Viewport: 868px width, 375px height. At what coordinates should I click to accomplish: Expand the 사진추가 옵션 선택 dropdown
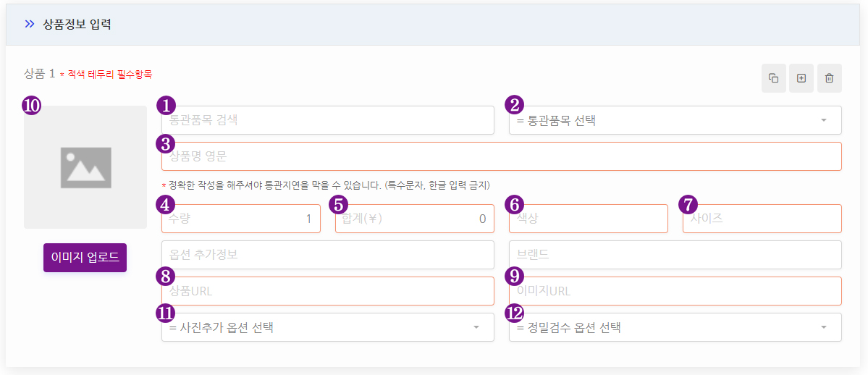pyautogui.click(x=328, y=327)
